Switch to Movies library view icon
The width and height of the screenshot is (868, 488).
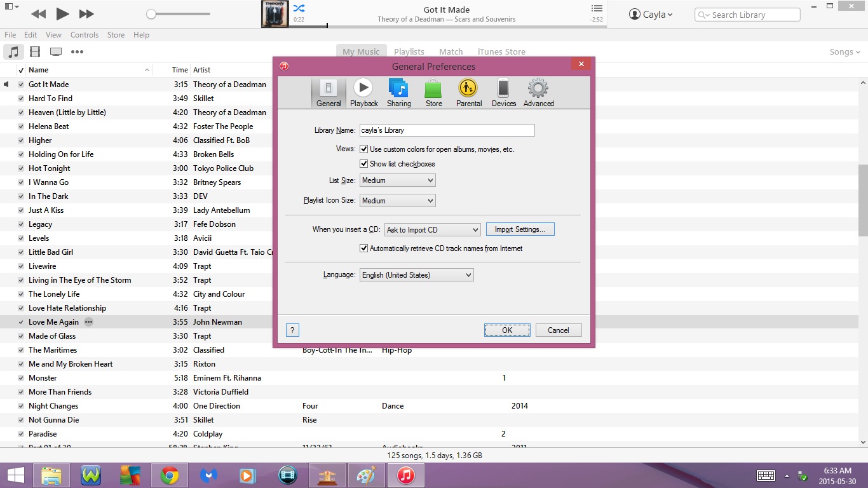[35, 52]
